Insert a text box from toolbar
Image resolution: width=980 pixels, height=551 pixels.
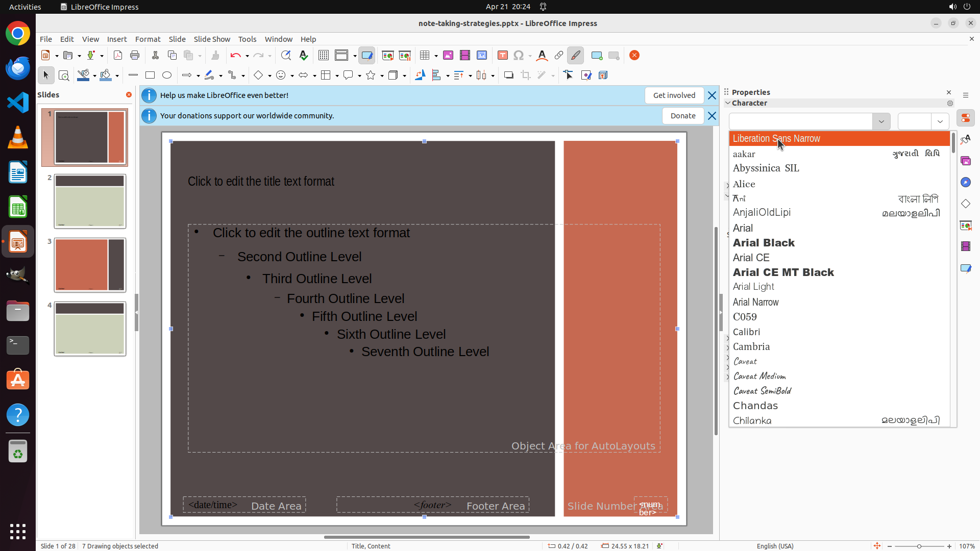tap(502, 56)
